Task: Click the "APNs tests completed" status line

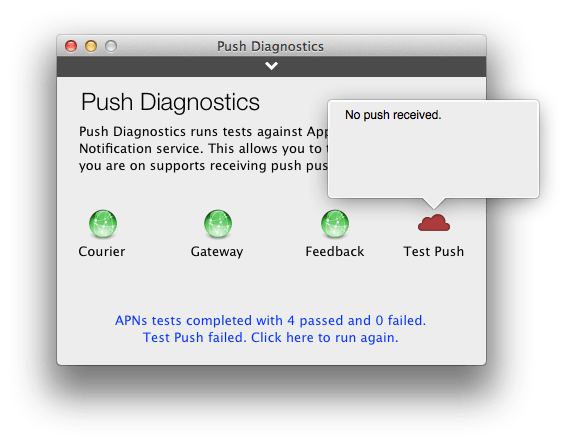Action: click(x=270, y=321)
